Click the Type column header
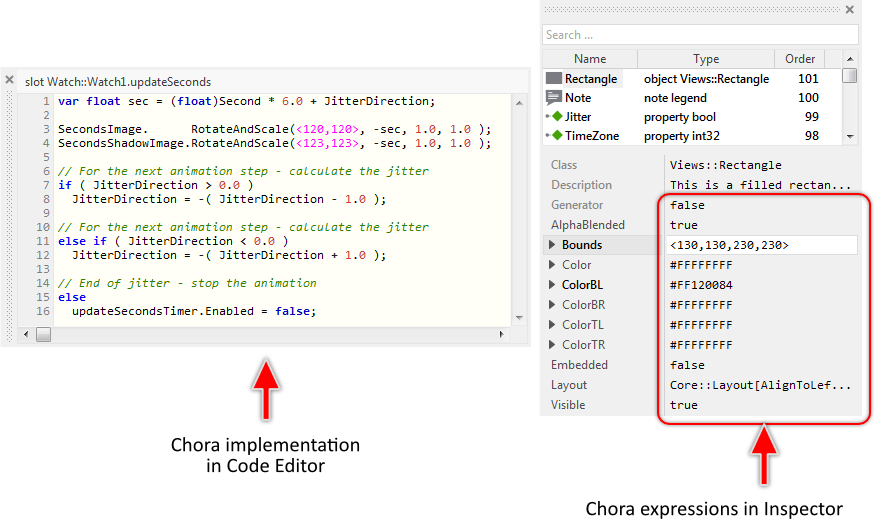 click(706, 59)
